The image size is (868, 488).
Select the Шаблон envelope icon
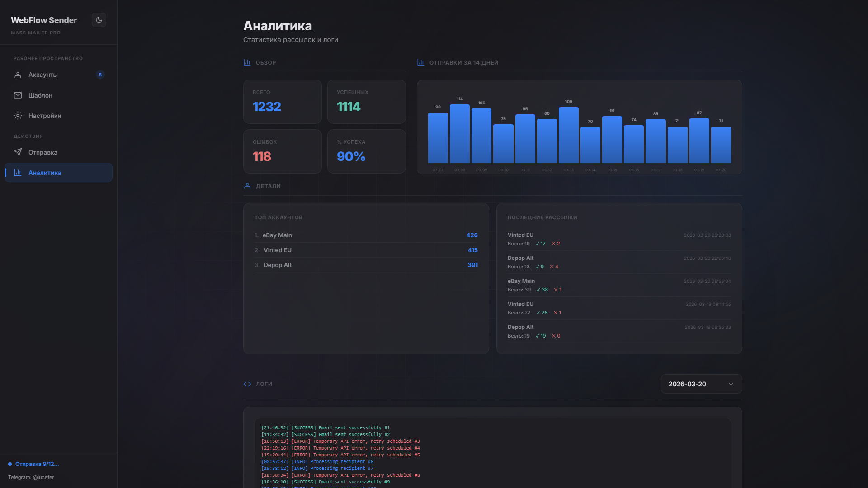[x=18, y=95]
